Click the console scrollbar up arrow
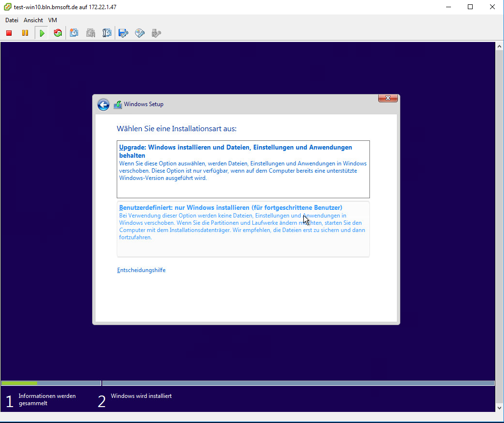This screenshot has width=504, height=423. tap(499, 47)
